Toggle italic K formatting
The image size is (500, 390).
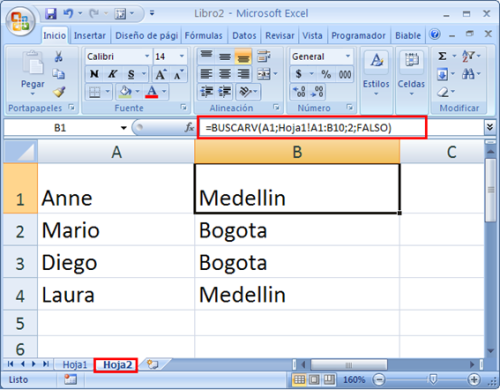(112, 74)
